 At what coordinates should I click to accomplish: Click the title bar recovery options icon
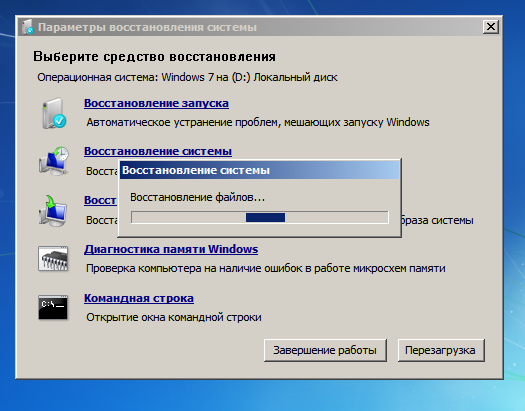point(28,27)
